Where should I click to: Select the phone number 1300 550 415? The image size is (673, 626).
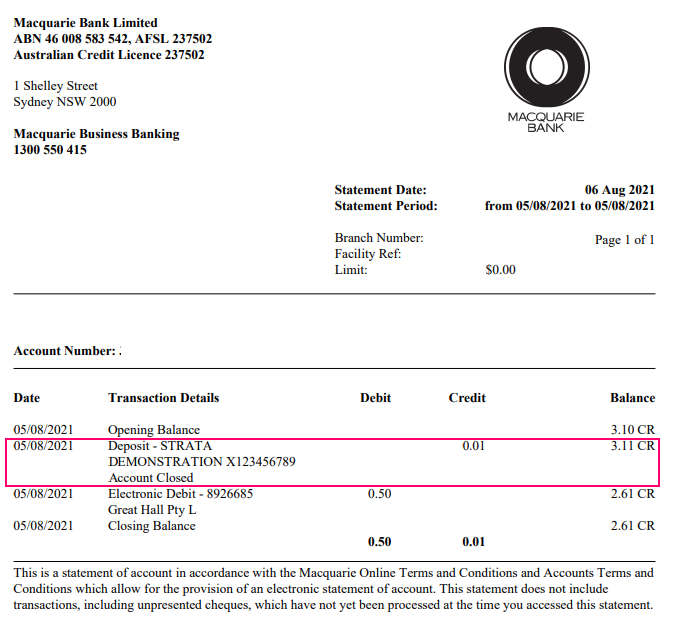coord(50,150)
